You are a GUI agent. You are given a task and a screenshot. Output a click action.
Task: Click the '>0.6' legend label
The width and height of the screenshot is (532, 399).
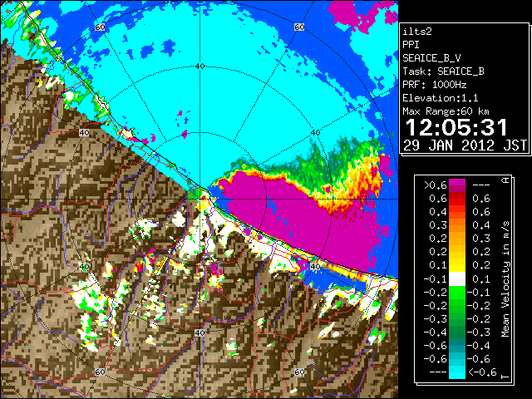(x=436, y=185)
